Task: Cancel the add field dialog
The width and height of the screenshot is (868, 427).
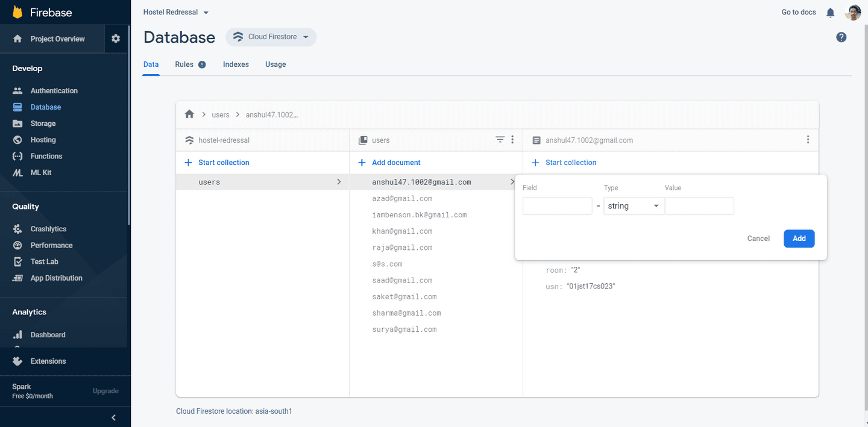Action: coord(758,238)
